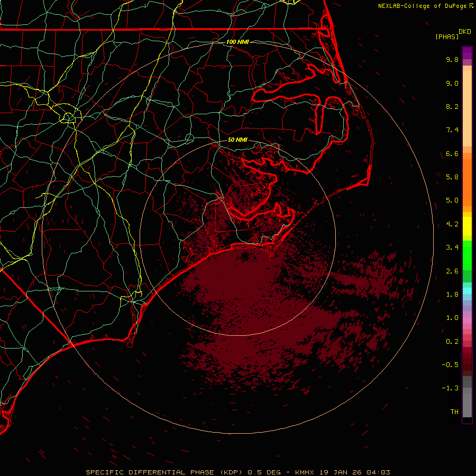Click the -1.3 value on the scale

[450, 388]
